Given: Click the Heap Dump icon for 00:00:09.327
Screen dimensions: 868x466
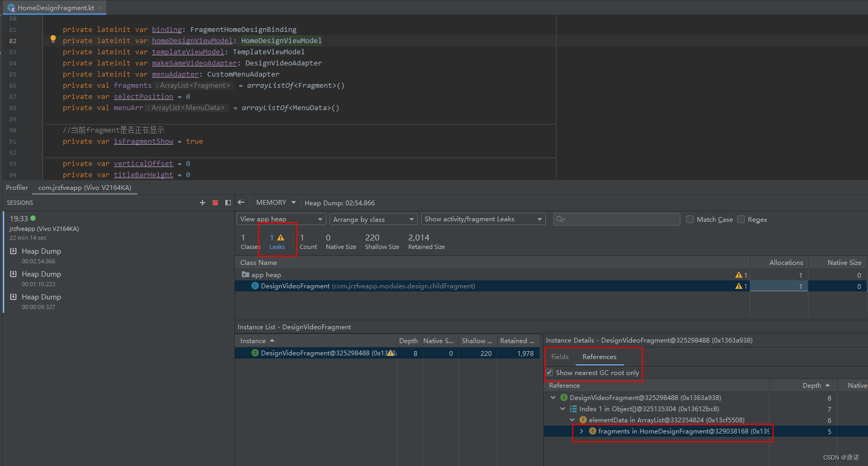Looking at the screenshot, I should (13, 296).
